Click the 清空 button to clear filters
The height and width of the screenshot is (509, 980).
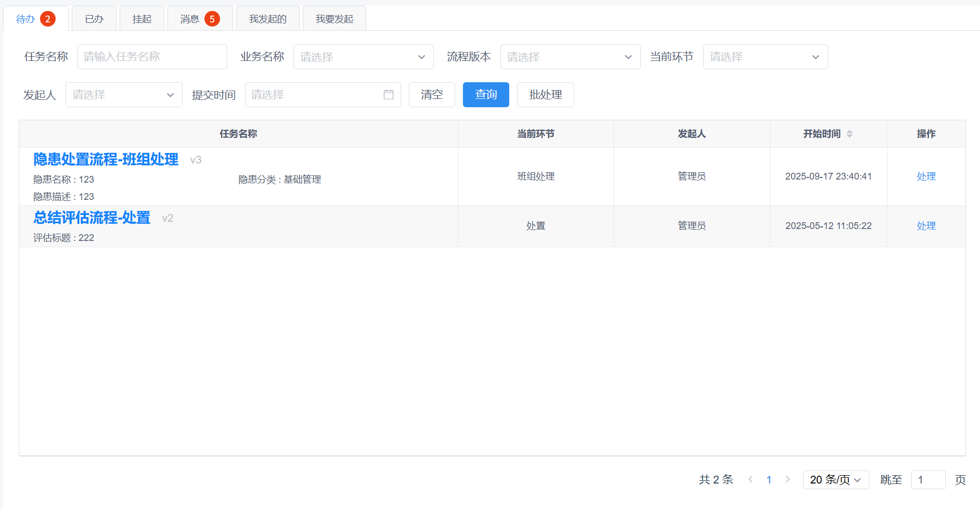click(431, 95)
